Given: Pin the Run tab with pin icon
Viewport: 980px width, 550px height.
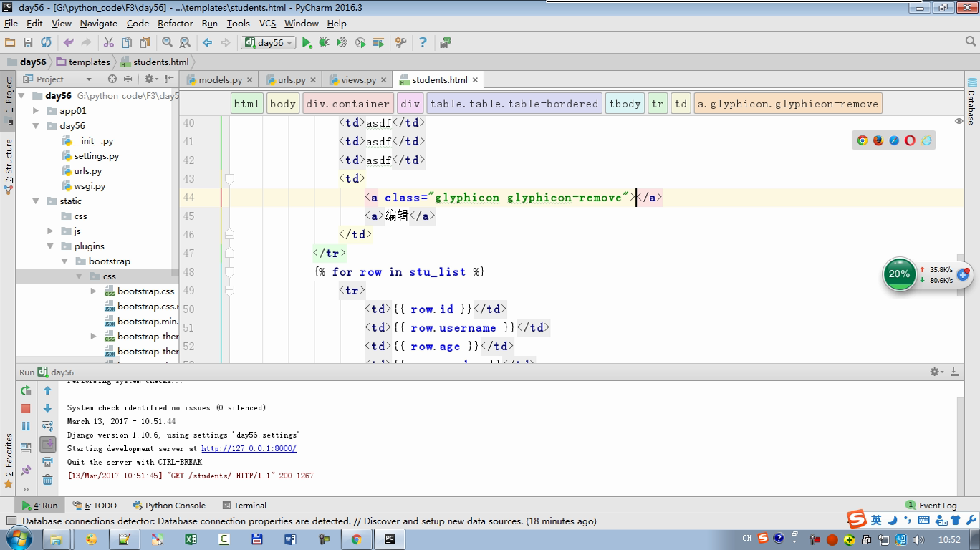Looking at the screenshot, I should click(26, 471).
